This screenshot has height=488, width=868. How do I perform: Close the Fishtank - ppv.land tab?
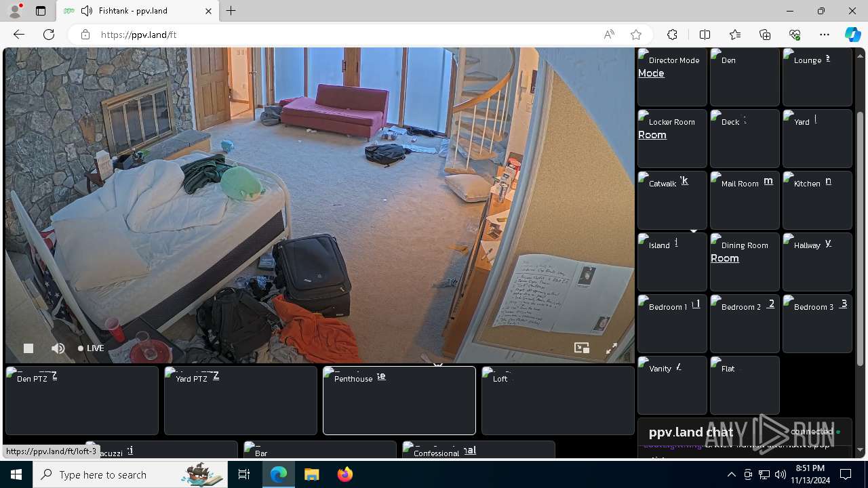(x=208, y=11)
